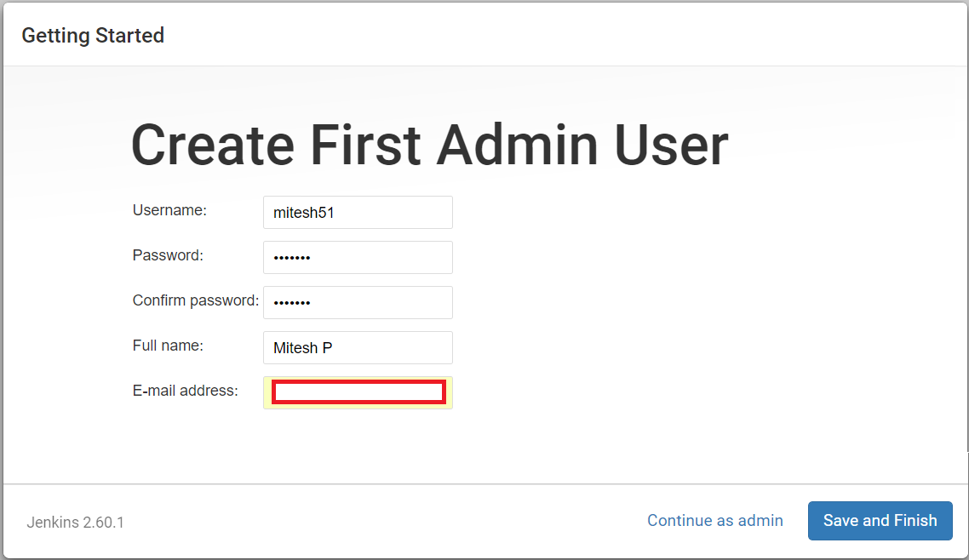Click the Create First Admin User heading
This screenshot has width=969, height=560.
430,145
